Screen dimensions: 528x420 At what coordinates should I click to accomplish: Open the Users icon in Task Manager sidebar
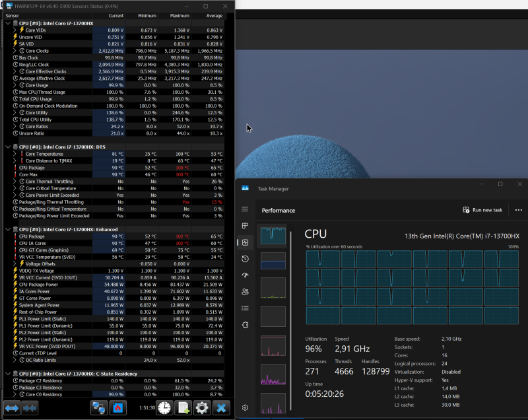[245, 292]
